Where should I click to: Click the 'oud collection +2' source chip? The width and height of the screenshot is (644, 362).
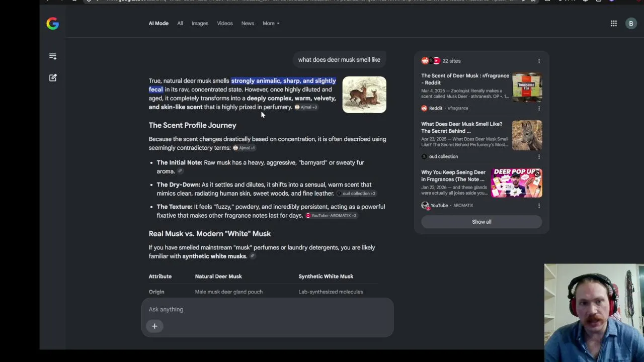[x=356, y=194]
